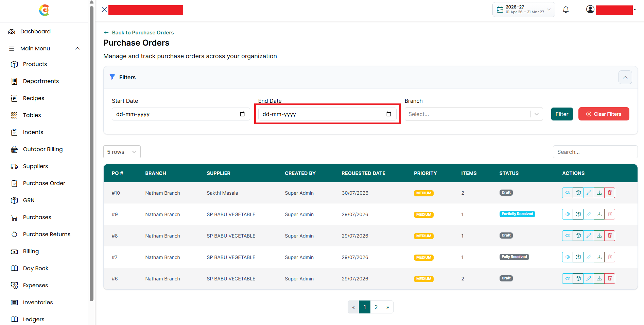644x325 pixels.
Task: View purchase order #8 eye icon
Action: (568, 236)
